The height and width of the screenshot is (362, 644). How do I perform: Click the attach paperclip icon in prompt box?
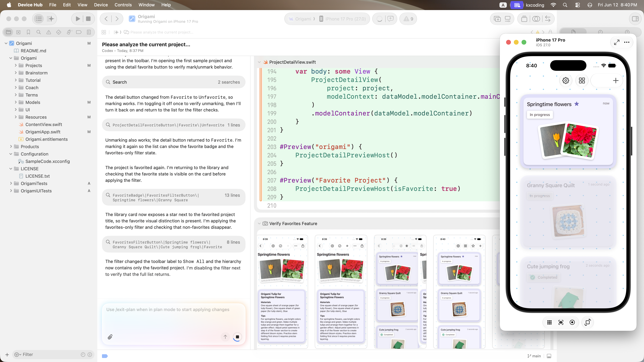[110, 337]
